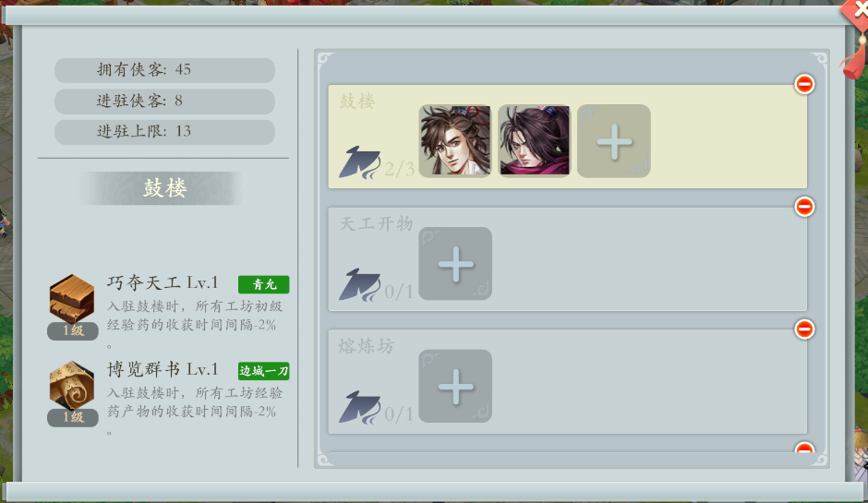This screenshot has height=503, width=868.
Task: Click the boot icon in 天工开物 row
Action: coord(360,284)
